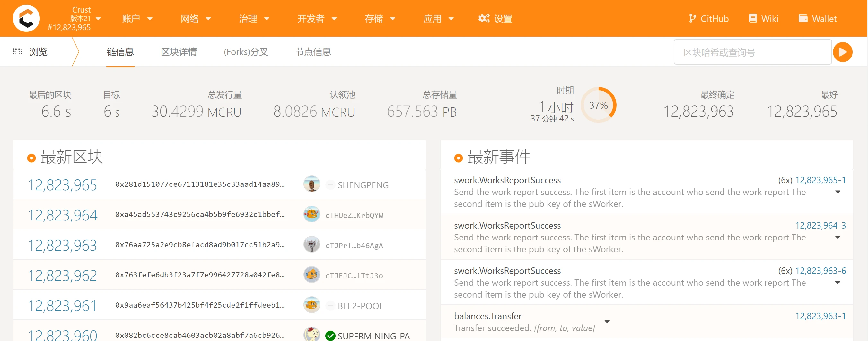Image resolution: width=868 pixels, height=341 pixels.
Task: Click SHENGPENG's avatar identicon
Action: pyautogui.click(x=311, y=184)
